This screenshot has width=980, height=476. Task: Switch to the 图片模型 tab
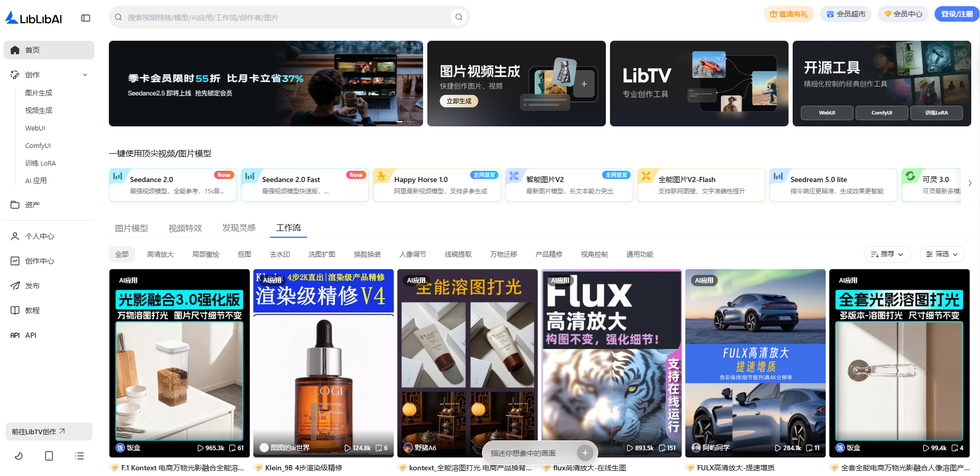tap(132, 228)
